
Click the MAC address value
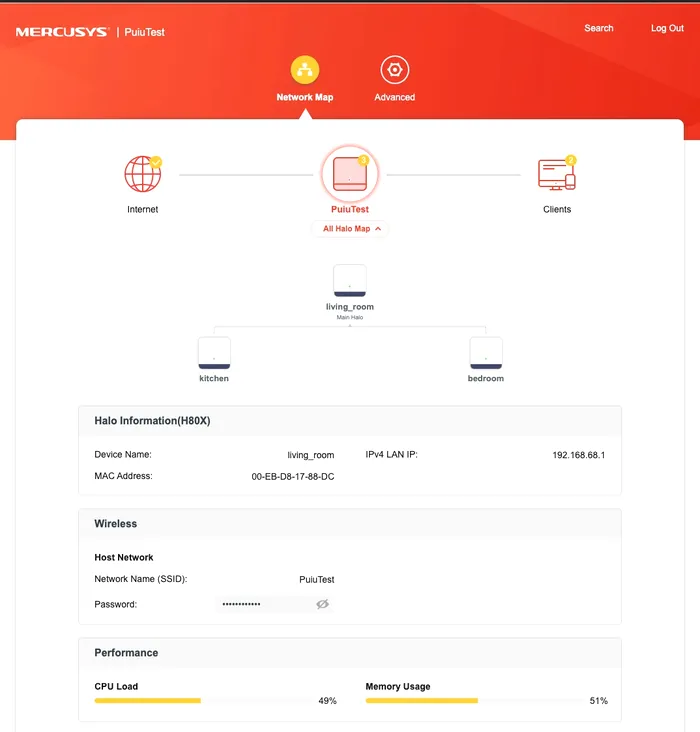click(292, 477)
